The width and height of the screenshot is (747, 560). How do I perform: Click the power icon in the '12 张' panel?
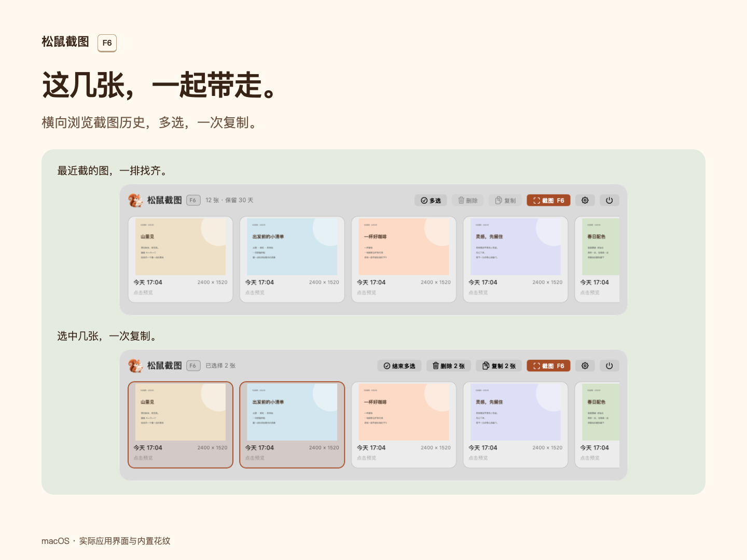(610, 200)
